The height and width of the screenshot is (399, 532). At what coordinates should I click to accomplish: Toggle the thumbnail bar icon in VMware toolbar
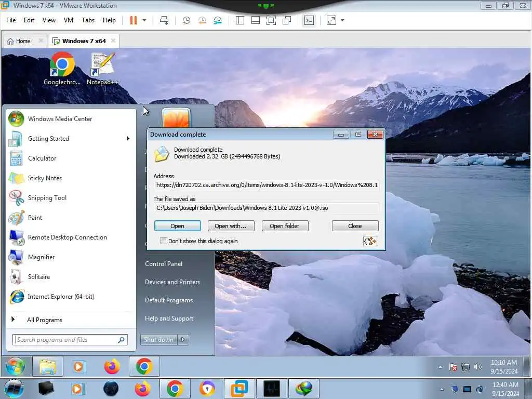click(256, 20)
